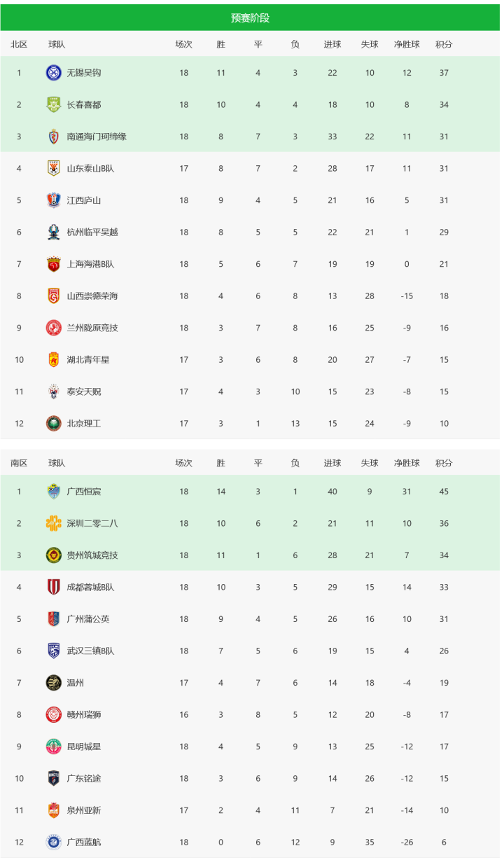This screenshot has height=860, width=504.
Task: Click the 南区 净胜球 column header
Action: (407, 463)
